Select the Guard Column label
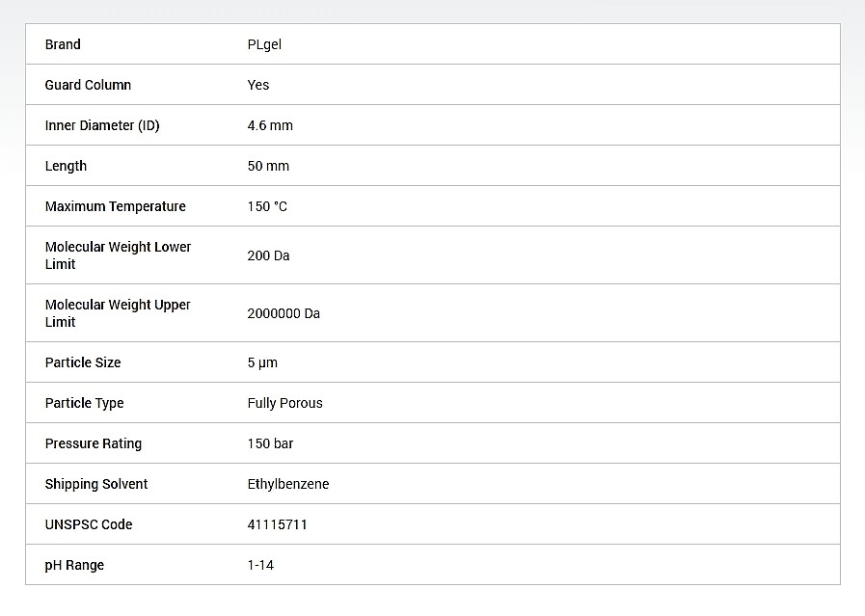The image size is (865, 616). 88,85
